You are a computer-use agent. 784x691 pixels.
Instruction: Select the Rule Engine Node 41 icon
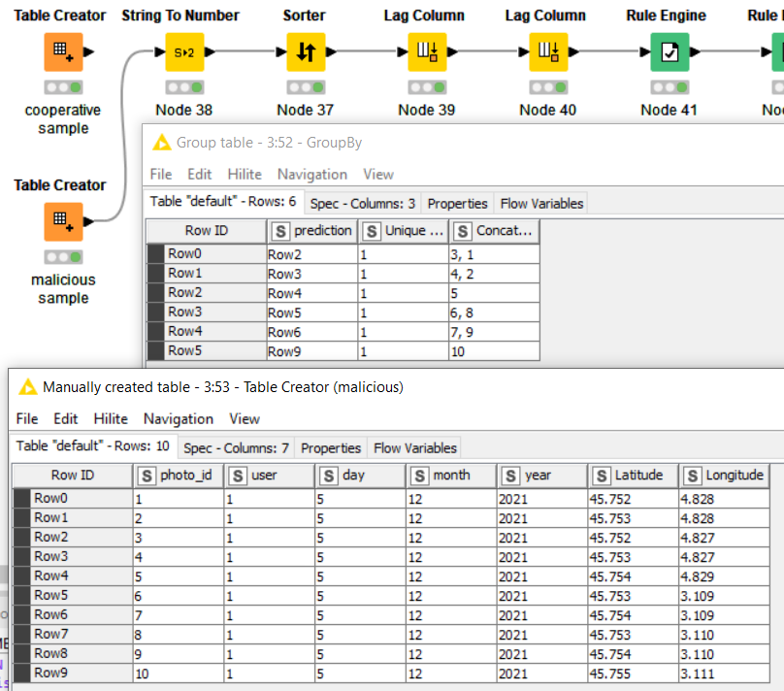click(670, 52)
